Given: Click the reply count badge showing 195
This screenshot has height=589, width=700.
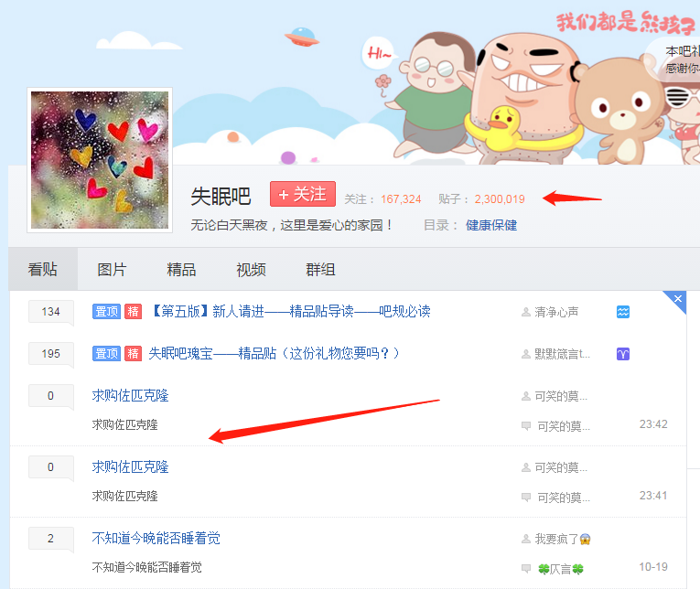Looking at the screenshot, I should point(51,354).
